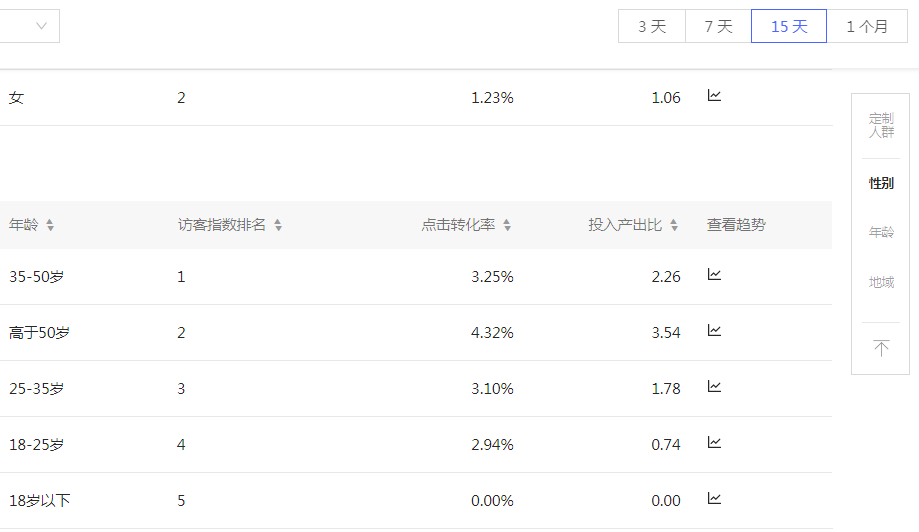Show trend chart for 25-35岁 row
Screen dimensions: 919x532
click(x=714, y=387)
